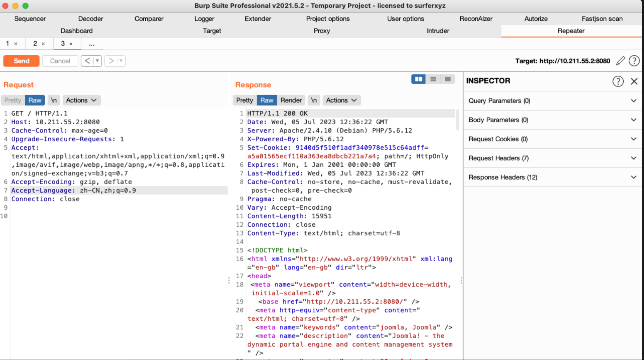Open the Autorize tab
This screenshot has height=360, width=644.
pos(536,19)
